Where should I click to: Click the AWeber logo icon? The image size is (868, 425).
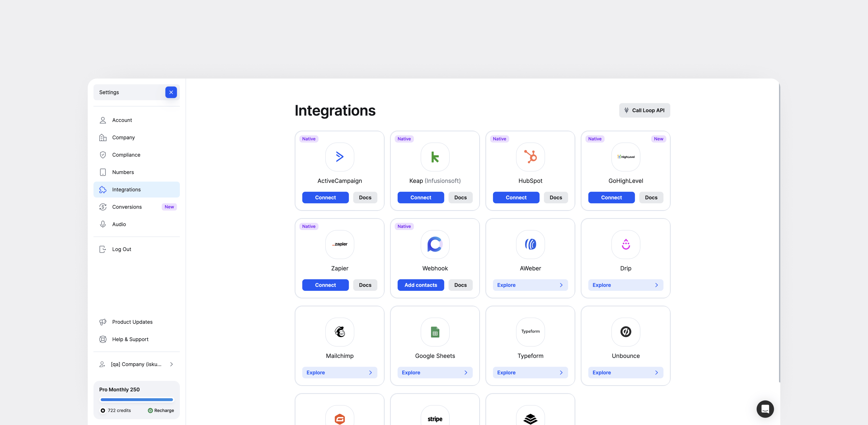point(530,244)
